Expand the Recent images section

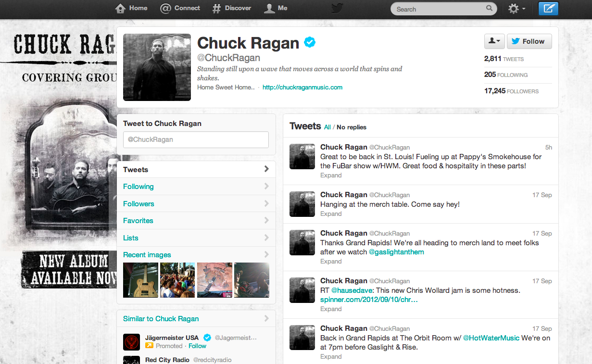[147, 254]
